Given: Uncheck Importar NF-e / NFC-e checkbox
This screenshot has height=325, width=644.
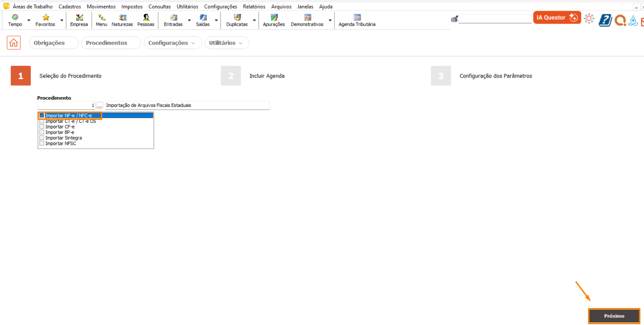Looking at the screenshot, I should pyautogui.click(x=42, y=116).
